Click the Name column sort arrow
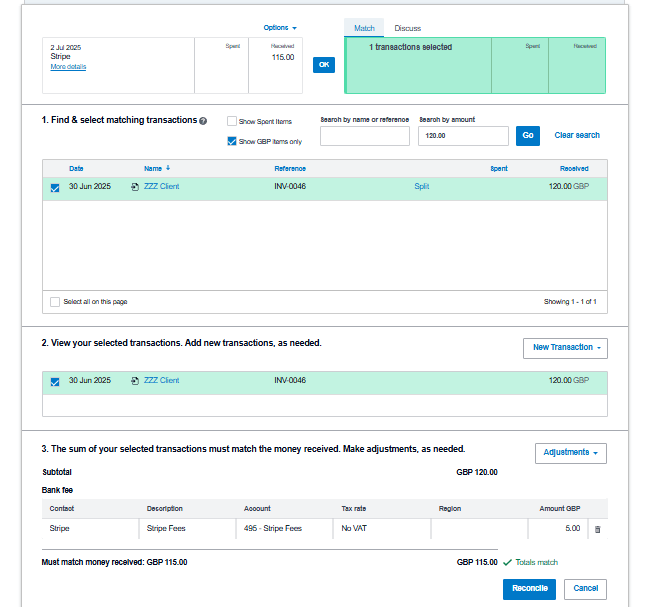The height and width of the screenshot is (607, 649). [168, 168]
